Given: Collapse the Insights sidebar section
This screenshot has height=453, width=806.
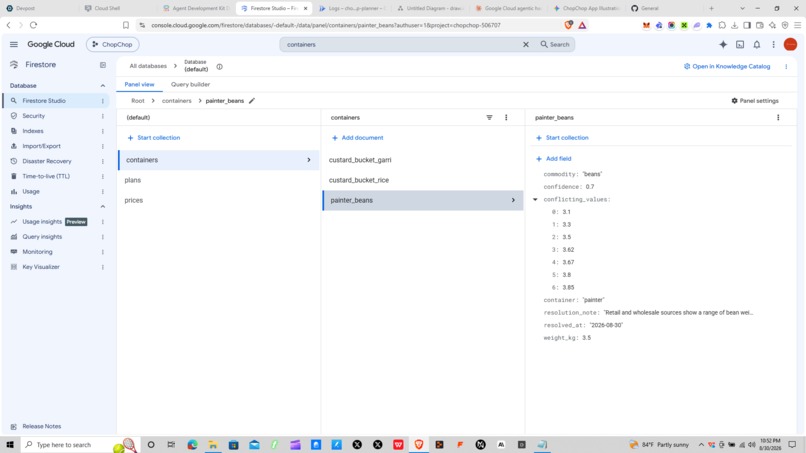Looking at the screenshot, I should coord(103,207).
